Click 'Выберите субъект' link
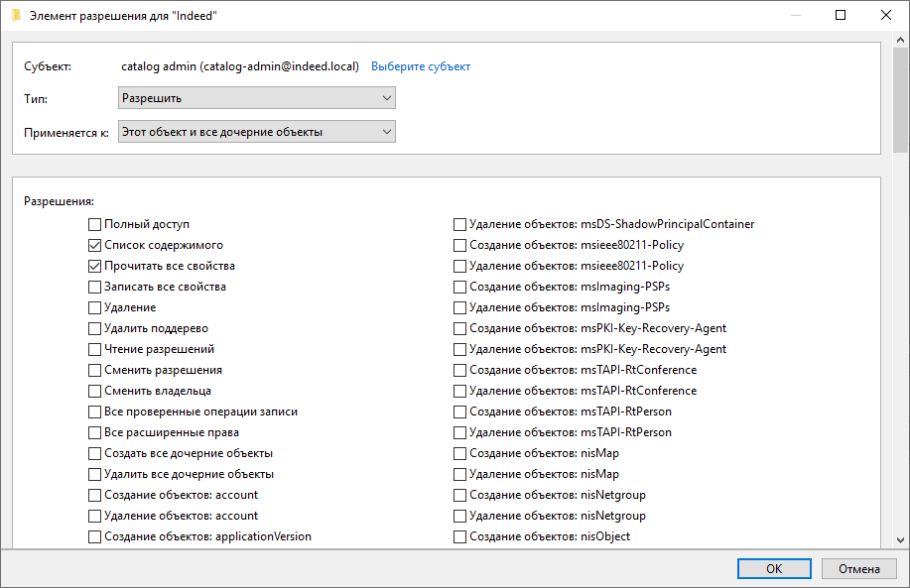This screenshot has width=910, height=588. pyautogui.click(x=421, y=66)
